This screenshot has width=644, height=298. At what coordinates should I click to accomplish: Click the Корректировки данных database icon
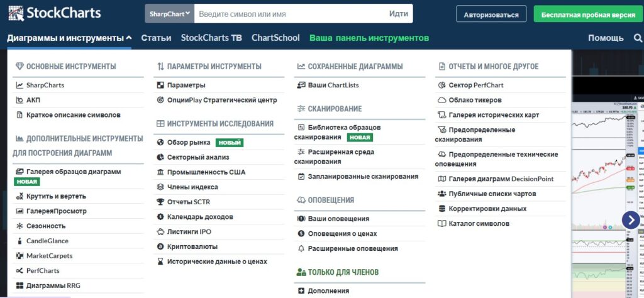[442, 209]
